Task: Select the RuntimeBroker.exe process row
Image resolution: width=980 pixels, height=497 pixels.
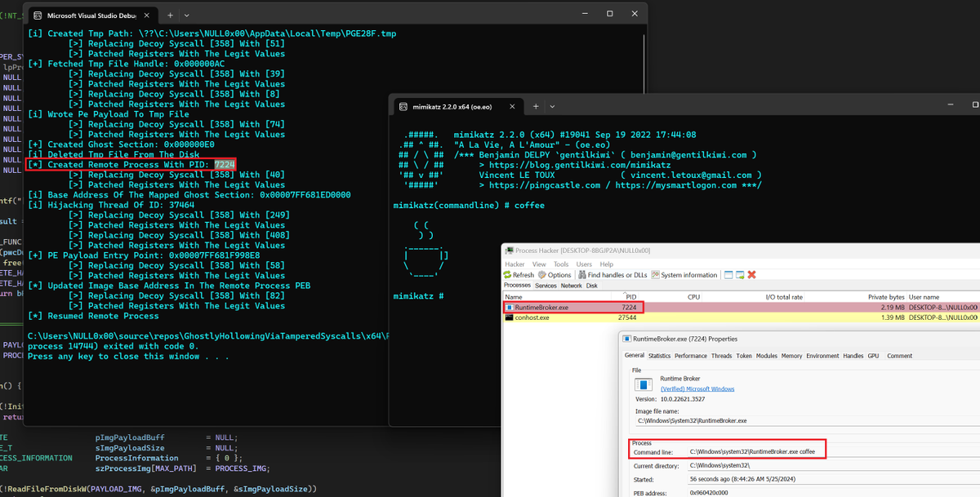Action: tap(742, 308)
